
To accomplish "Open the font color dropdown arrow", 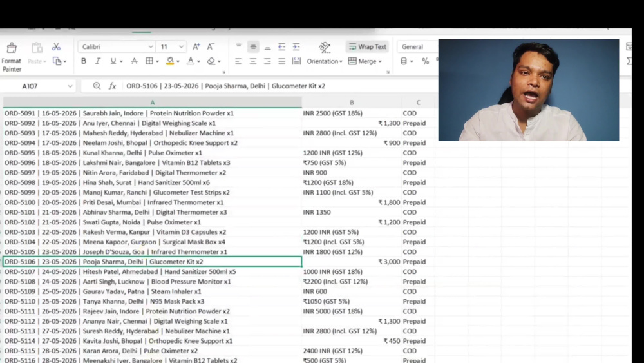I will tap(198, 62).
